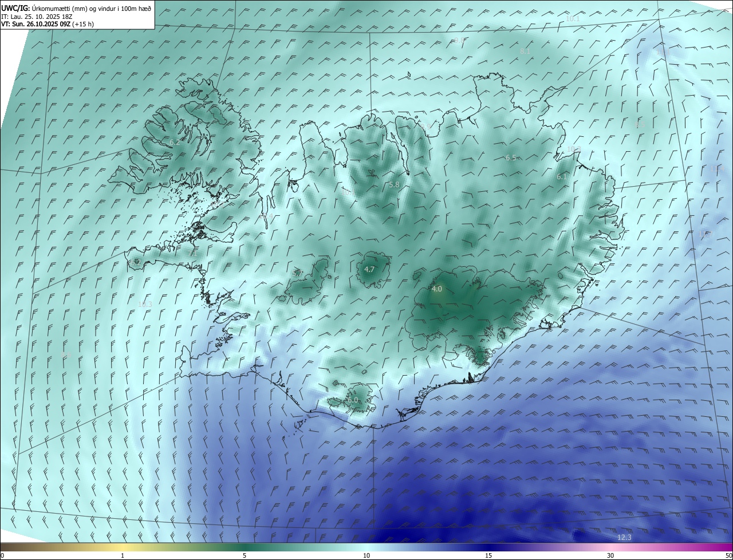Click the 6.0 value on Mýrdalsjökull

click(x=353, y=400)
